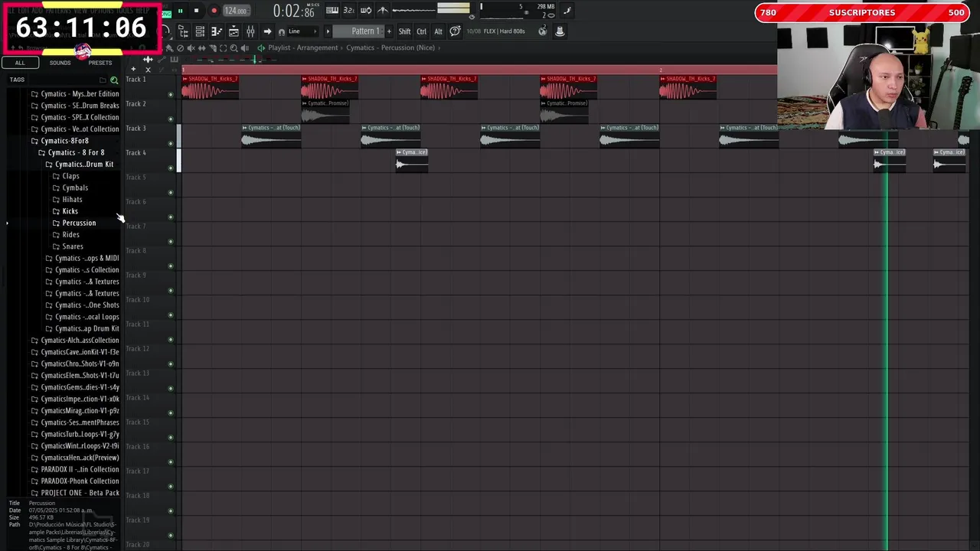Select first SHADOW_TH_Kicks clip on Track 1

click(x=211, y=88)
